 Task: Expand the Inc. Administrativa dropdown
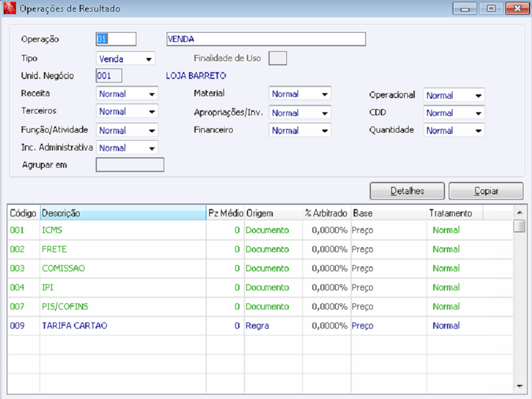(x=127, y=148)
